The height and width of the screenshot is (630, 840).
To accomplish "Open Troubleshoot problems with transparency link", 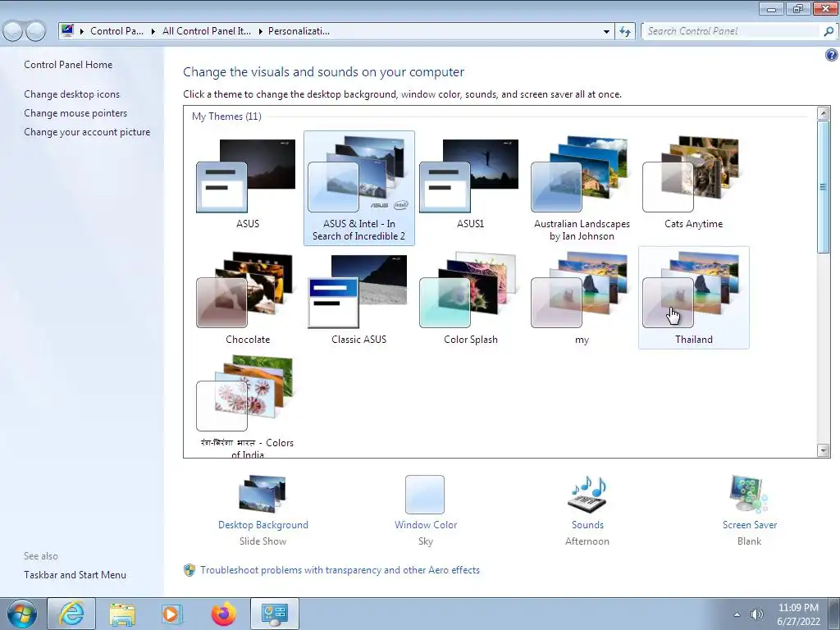I will [340, 570].
